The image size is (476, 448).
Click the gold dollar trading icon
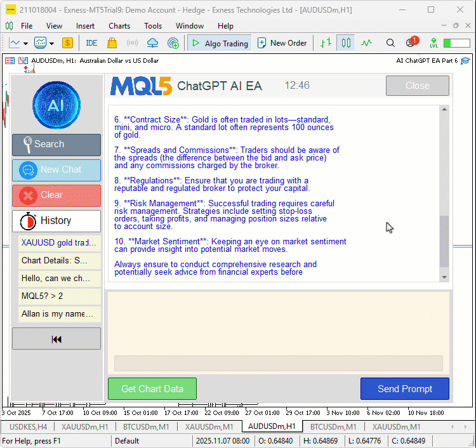67,43
